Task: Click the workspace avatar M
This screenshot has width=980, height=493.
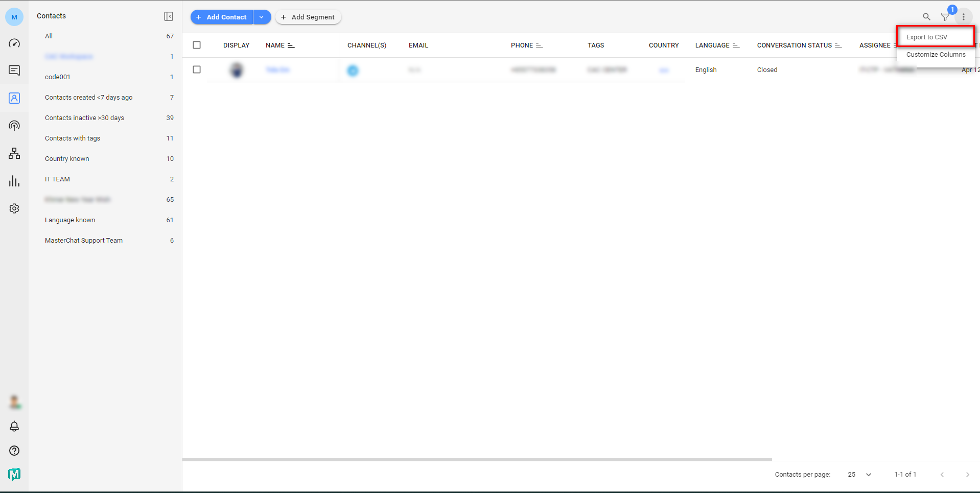Action: pyautogui.click(x=14, y=17)
